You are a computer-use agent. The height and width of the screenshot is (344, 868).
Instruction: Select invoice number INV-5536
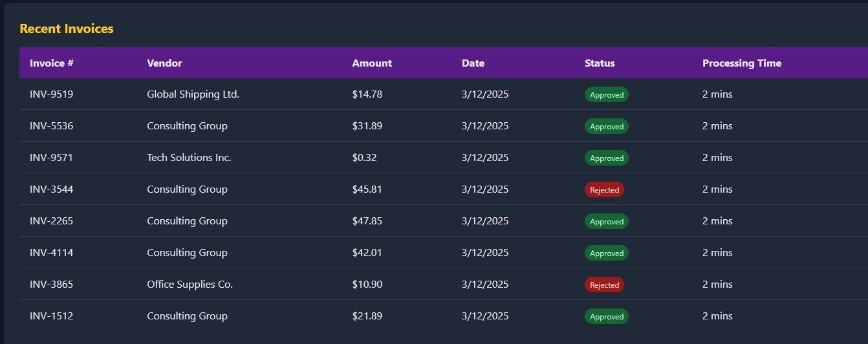(x=52, y=126)
